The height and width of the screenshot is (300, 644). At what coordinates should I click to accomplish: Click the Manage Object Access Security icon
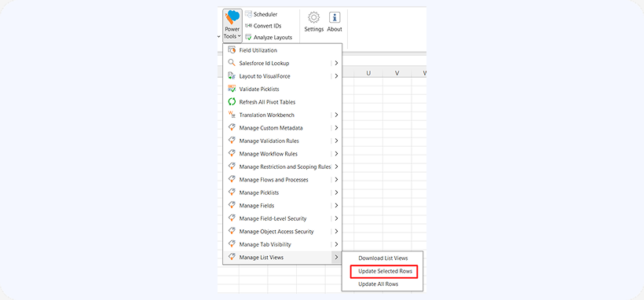(x=232, y=232)
